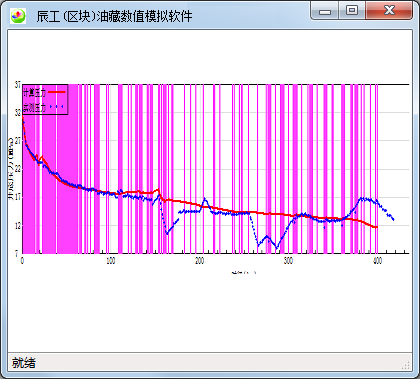
Task: Select the 计算压力 legend entry
Action: click(x=34, y=93)
